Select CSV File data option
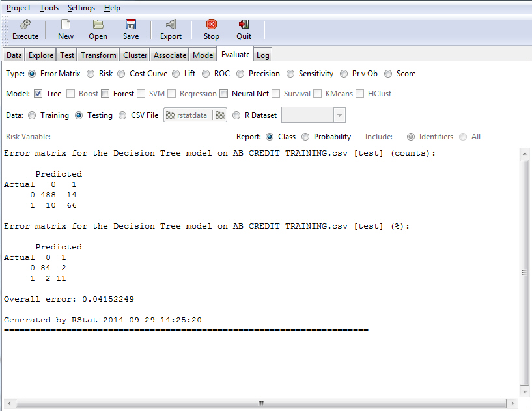 tap(122, 115)
